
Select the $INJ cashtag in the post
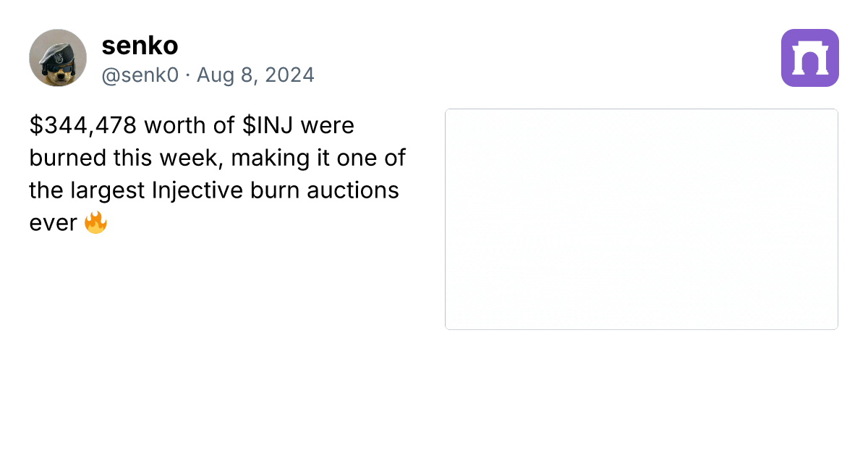[268, 125]
